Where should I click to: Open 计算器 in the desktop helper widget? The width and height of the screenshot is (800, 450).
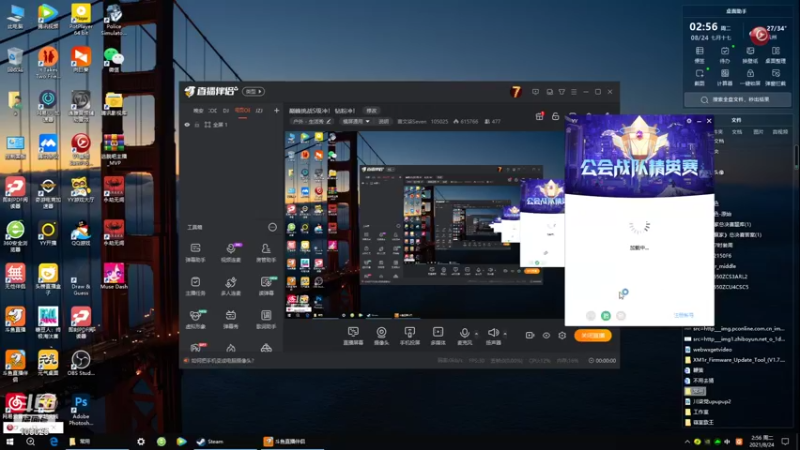tap(724, 77)
